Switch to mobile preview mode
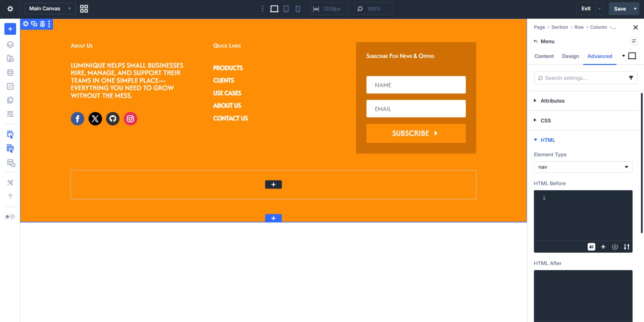644x322 pixels. click(x=298, y=9)
